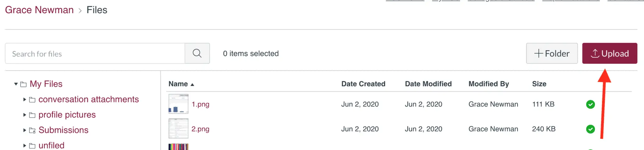Sort files by Size column

point(539,84)
